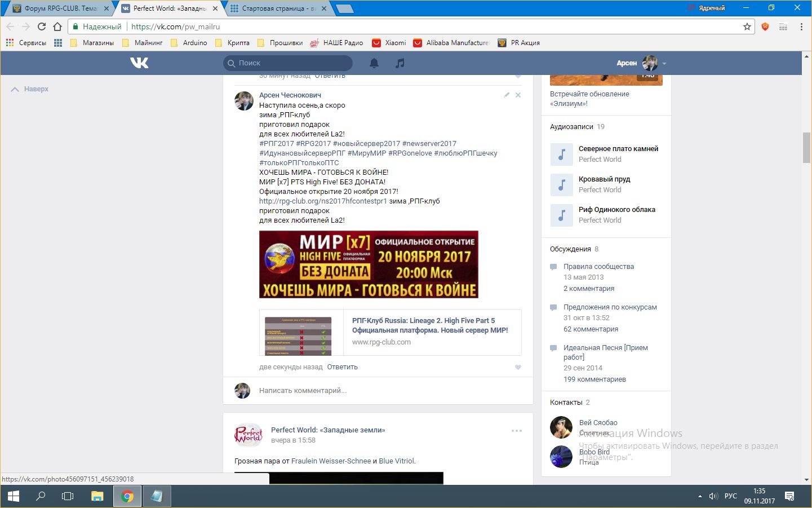Open Предложения по конкурсам discussion
This screenshot has width=812, height=508.
610,307
